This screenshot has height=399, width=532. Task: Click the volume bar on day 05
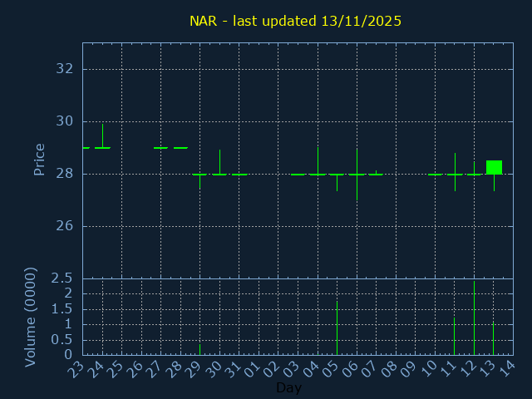337,328
